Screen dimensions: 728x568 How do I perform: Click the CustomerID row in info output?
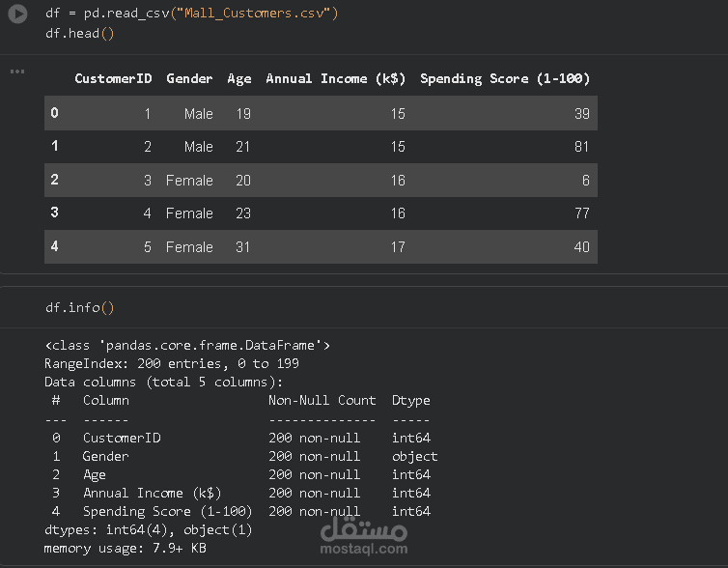click(x=241, y=438)
